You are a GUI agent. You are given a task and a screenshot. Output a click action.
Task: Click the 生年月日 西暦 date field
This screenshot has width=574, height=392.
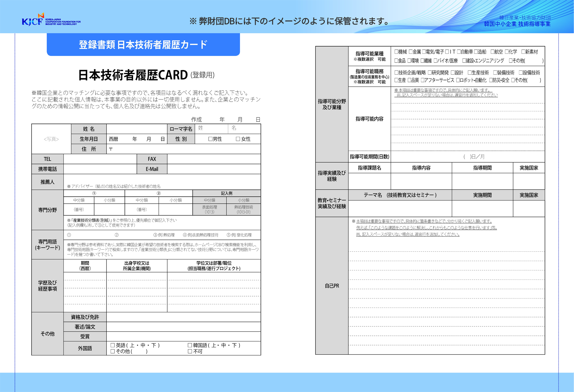pos(137,139)
